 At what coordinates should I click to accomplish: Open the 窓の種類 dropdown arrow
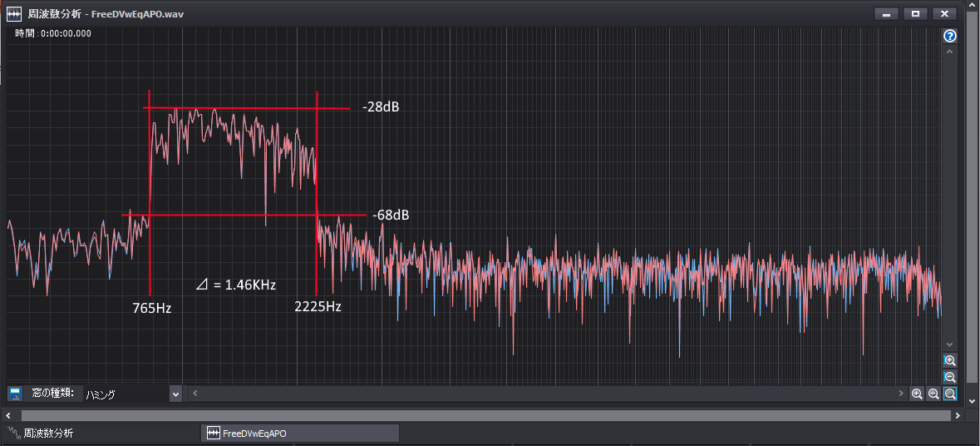pyautogui.click(x=175, y=394)
